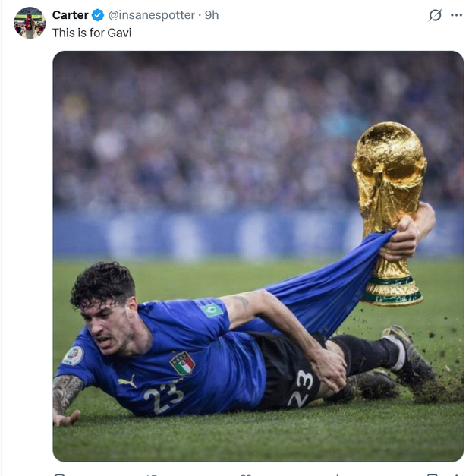Click Carter's profile avatar
Image resolution: width=472 pixels, height=476 pixels.
[30, 23]
